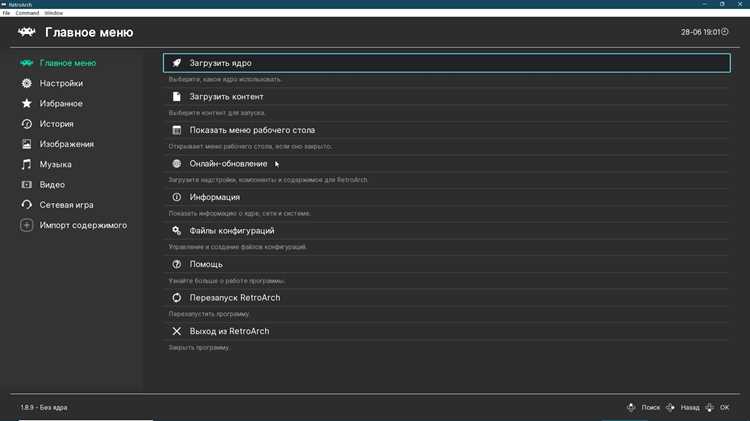Click the desktop menu icon beside Показать меню

(x=176, y=130)
